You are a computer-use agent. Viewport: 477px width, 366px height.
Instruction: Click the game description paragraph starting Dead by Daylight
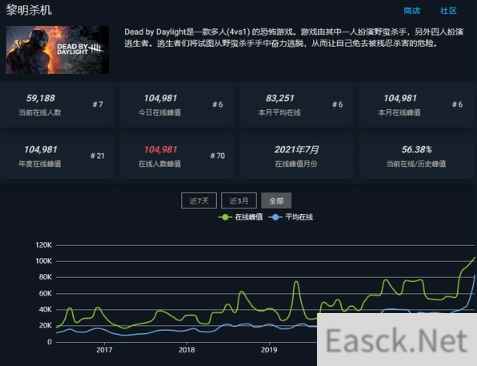pyautogui.click(x=294, y=38)
